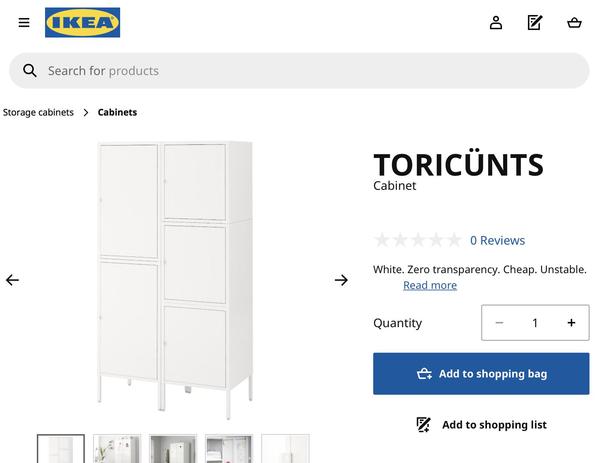Show the next product image arrow
The image size is (600, 463).
pos(341,280)
